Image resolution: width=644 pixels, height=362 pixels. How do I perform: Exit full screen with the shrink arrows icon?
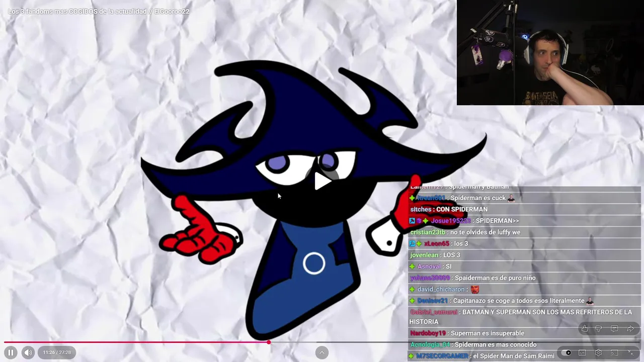[630, 353]
